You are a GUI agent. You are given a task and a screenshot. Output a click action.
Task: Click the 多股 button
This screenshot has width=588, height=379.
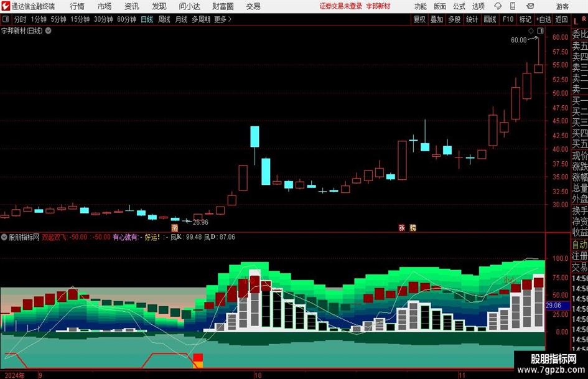[454, 19]
